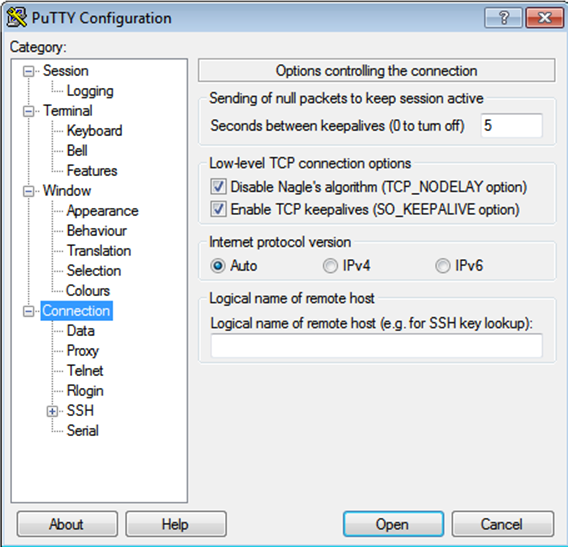The width and height of the screenshot is (568, 547).
Task: Open the Translation category
Action: pyautogui.click(x=99, y=251)
